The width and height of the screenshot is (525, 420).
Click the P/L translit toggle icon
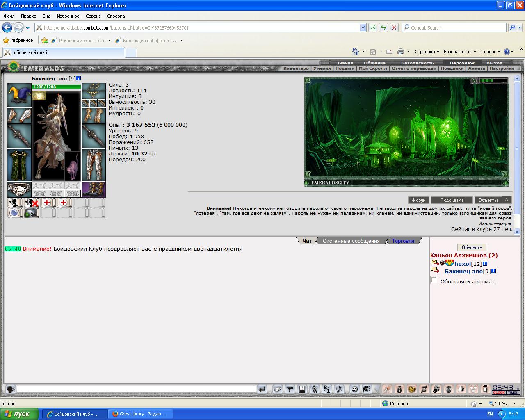point(327,389)
